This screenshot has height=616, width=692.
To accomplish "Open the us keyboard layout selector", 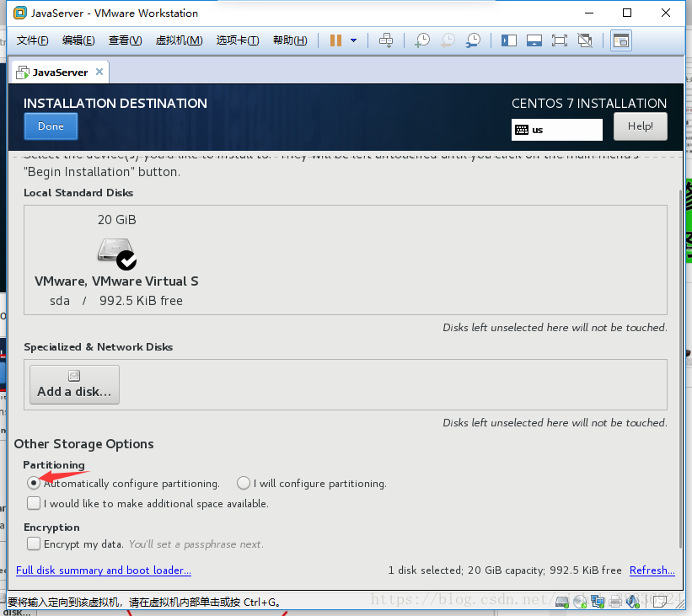I will coord(556,130).
